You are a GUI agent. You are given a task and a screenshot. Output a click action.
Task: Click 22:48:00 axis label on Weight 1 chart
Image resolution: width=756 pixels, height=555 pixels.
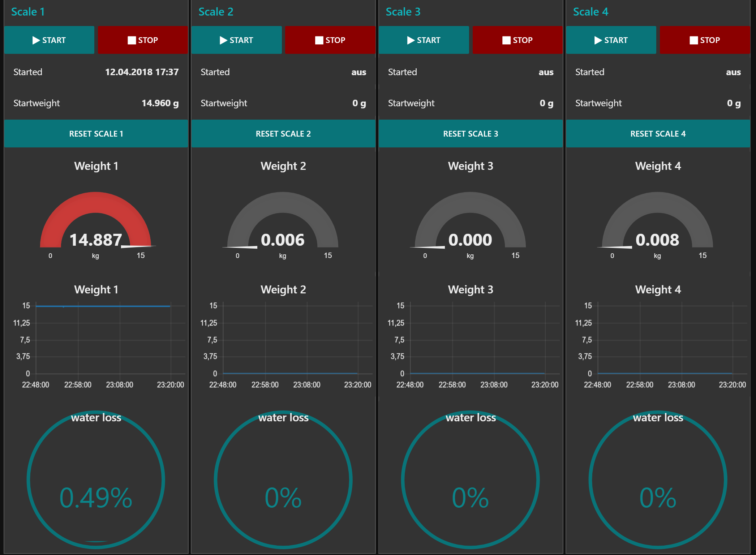35,385
